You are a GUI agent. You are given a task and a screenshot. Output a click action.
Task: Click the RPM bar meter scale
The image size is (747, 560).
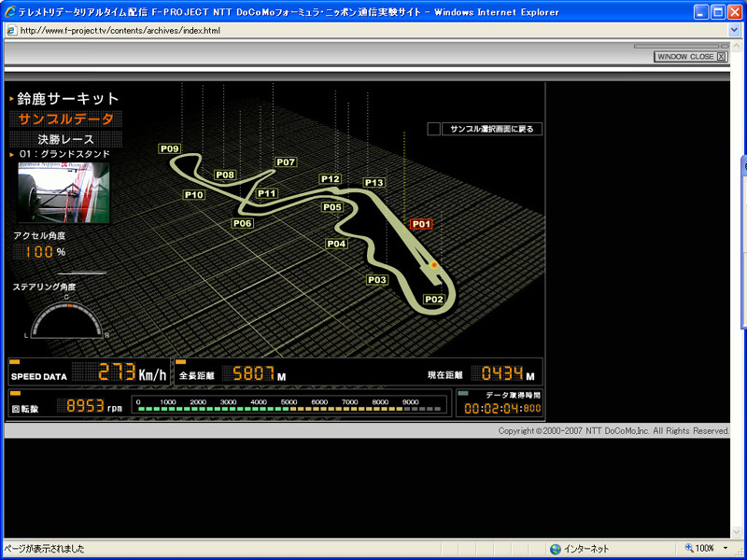click(x=289, y=405)
